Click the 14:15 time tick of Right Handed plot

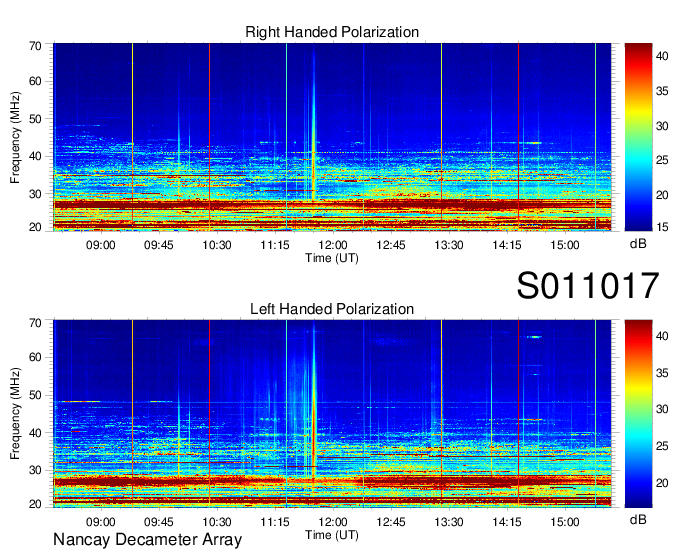507,245
